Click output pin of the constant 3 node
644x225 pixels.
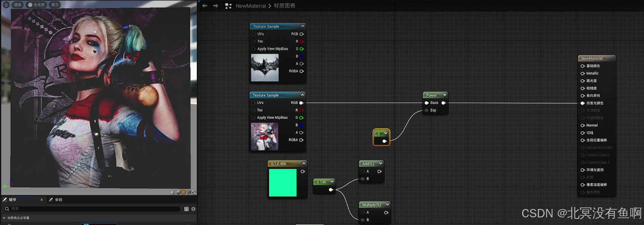(384, 141)
